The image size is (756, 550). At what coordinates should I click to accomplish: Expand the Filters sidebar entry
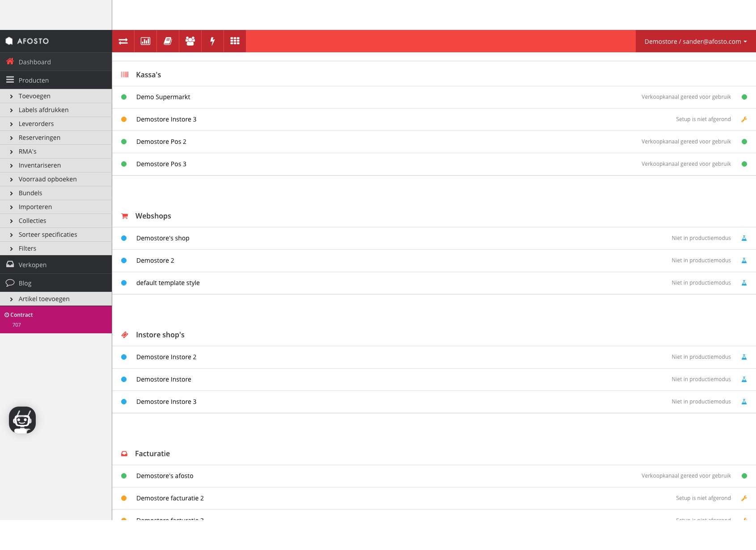click(x=27, y=248)
